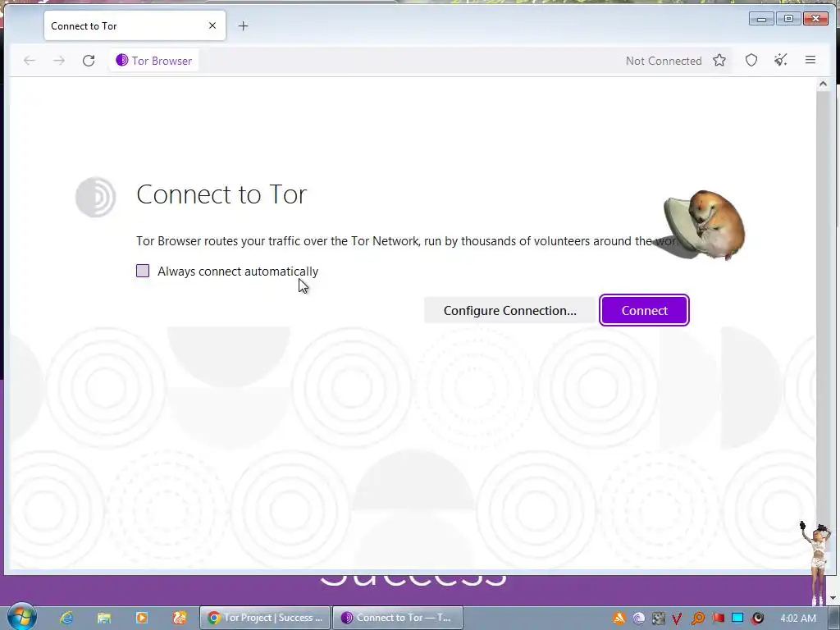This screenshot has height=630, width=840.
Task: Open the hamburger application menu
Action: [x=810, y=61]
